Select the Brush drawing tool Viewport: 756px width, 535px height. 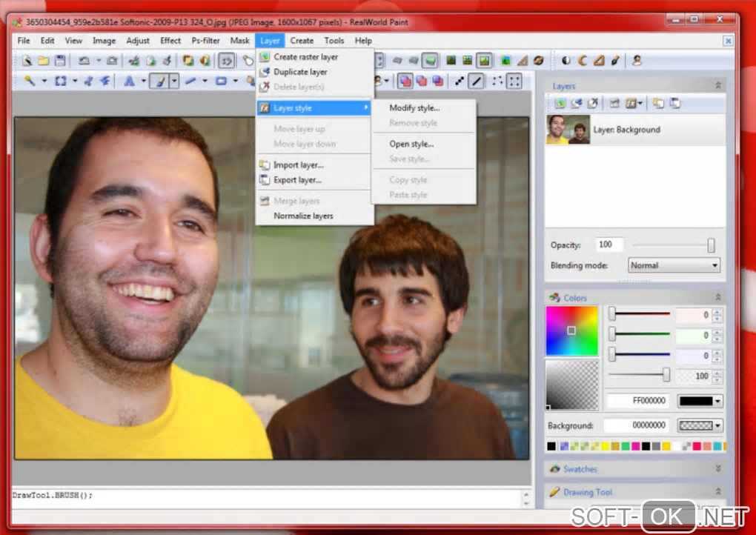159,81
